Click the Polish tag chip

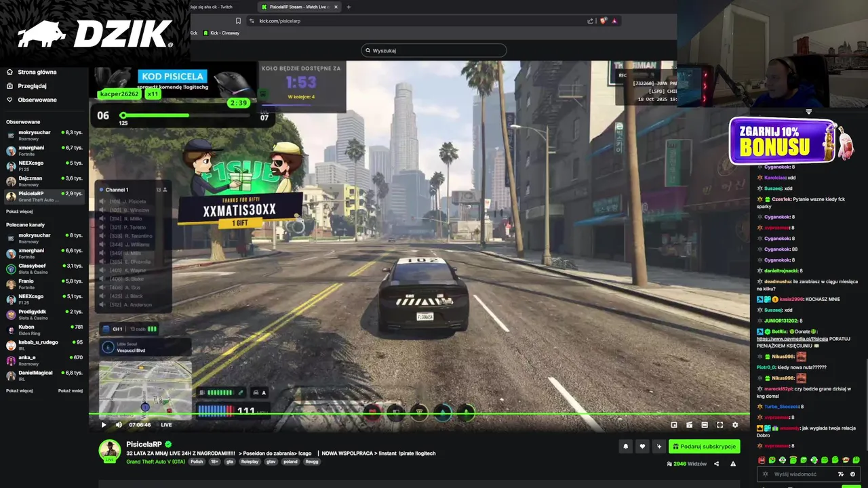[x=197, y=462]
